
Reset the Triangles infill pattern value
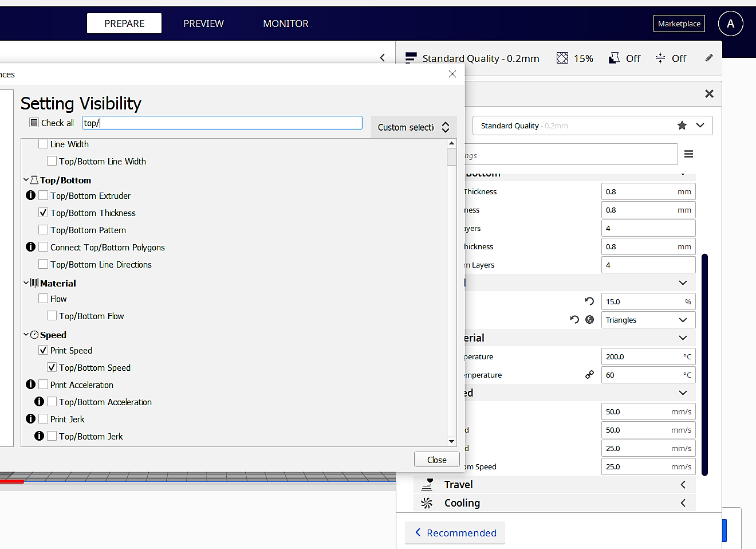point(574,320)
